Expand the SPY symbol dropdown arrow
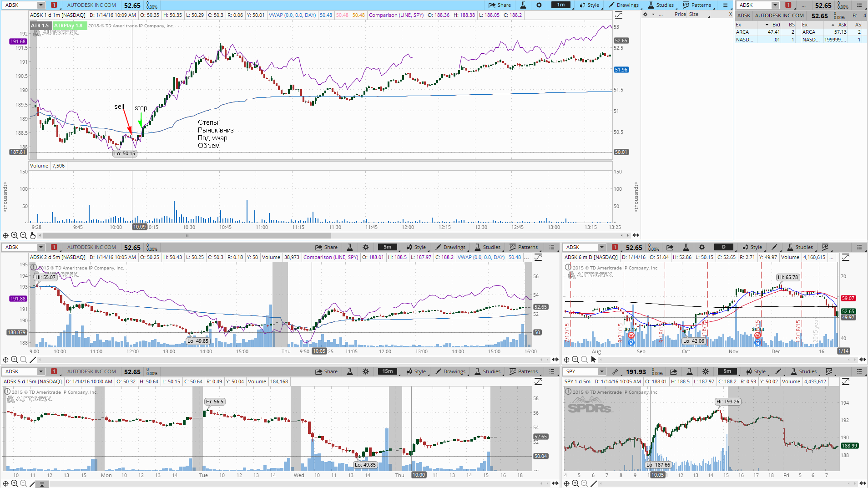 tap(602, 371)
